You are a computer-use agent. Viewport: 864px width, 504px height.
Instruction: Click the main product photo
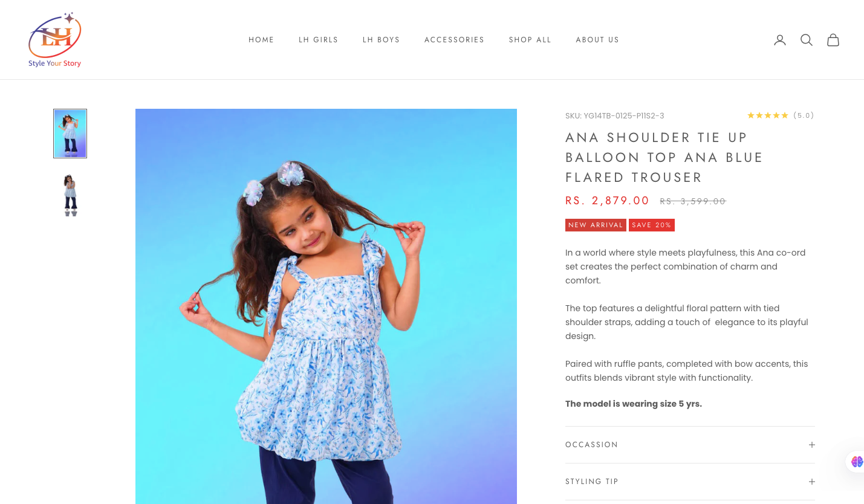point(326,306)
